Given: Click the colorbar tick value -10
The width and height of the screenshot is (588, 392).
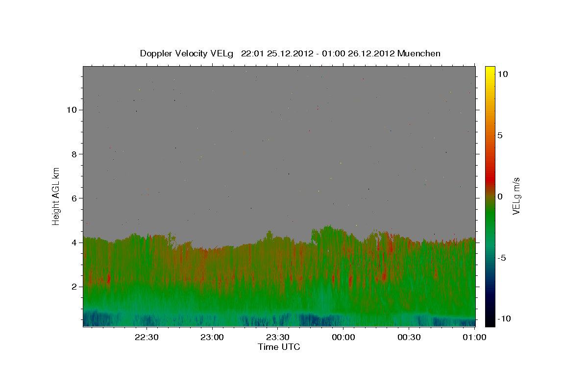Looking at the screenshot, I should coord(504,319).
